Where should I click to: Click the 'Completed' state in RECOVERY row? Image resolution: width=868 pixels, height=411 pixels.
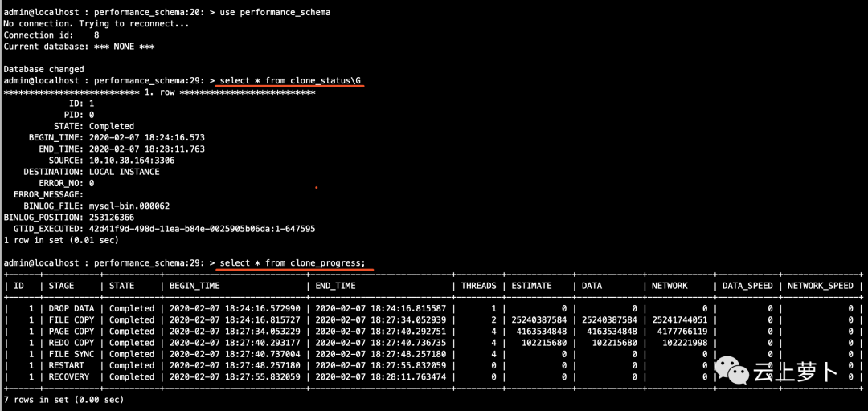pyautogui.click(x=132, y=376)
